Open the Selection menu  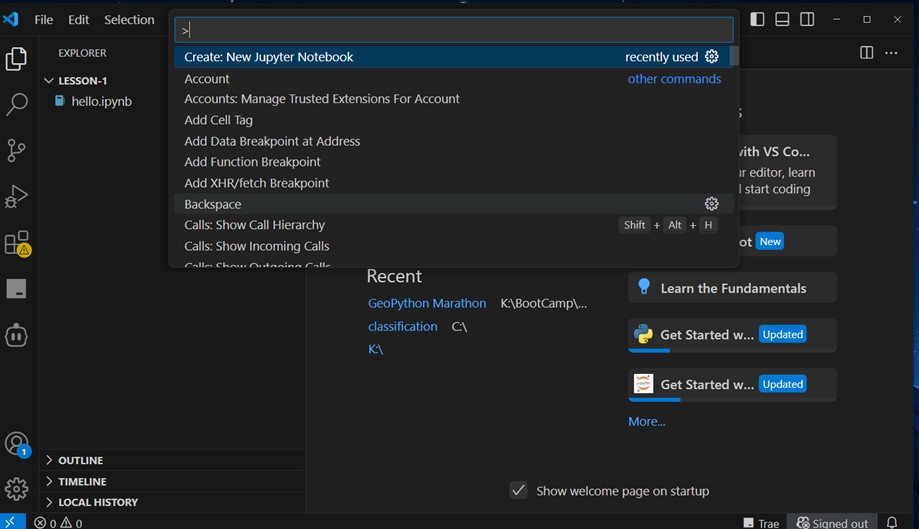(x=129, y=19)
